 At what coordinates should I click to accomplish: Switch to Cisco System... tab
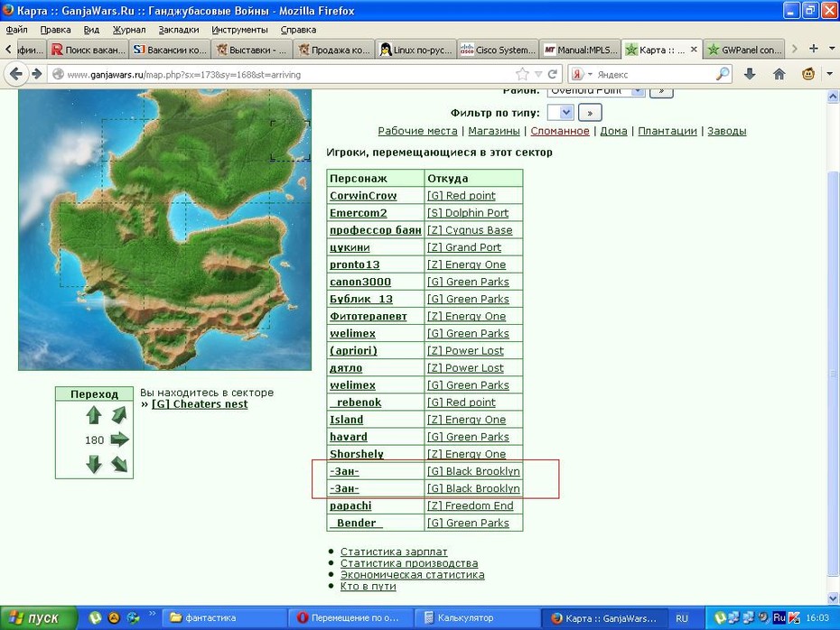(498, 50)
